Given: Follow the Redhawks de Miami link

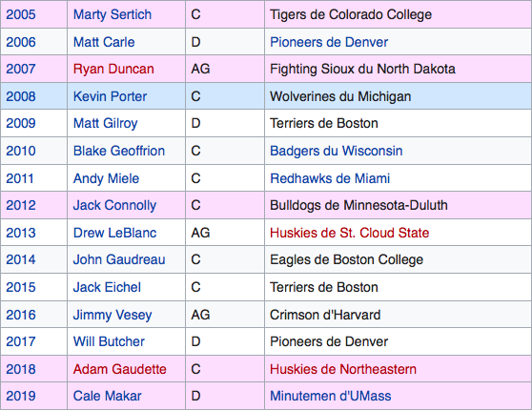Looking at the screenshot, I should click(330, 178).
